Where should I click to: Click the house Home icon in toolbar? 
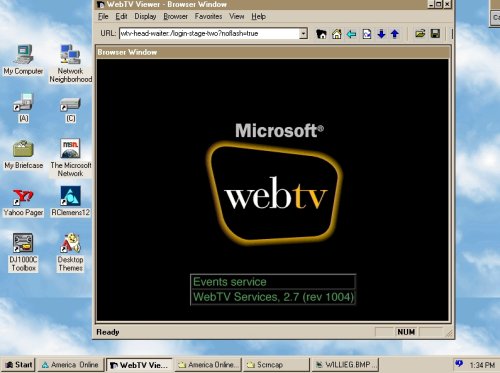pyautogui.click(x=337, y=34)
